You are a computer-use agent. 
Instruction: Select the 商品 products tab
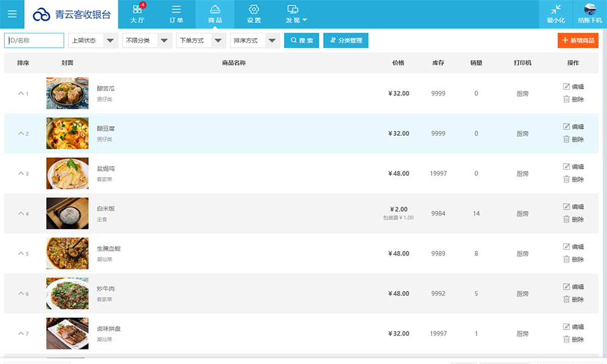click(x=215, y=14)
